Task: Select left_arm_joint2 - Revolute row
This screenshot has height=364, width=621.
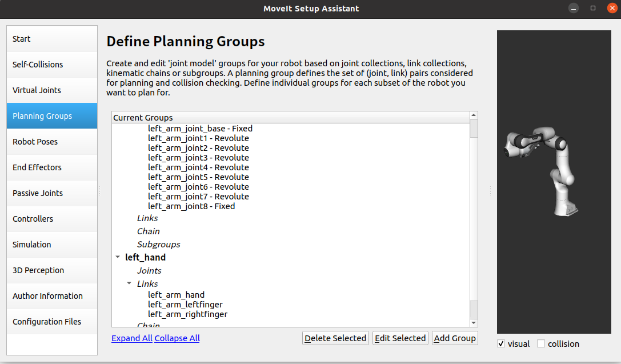Action: tap(198, 148)
